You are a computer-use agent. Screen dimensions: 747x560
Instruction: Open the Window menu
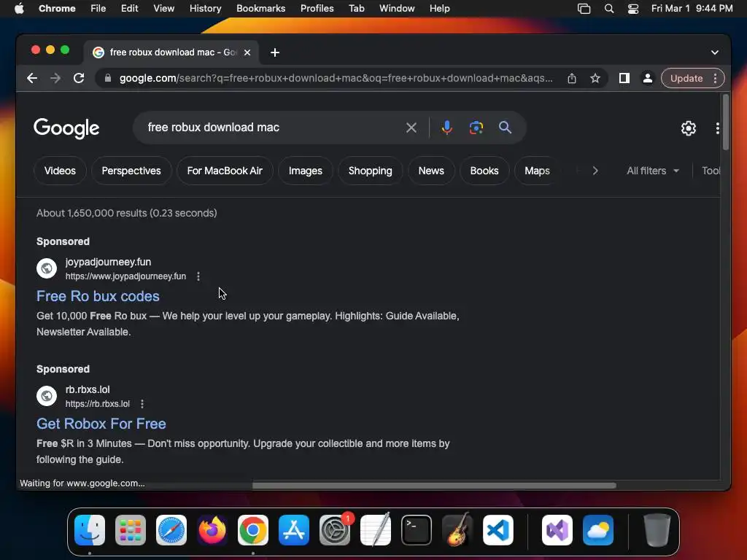(x=397, y=9)
